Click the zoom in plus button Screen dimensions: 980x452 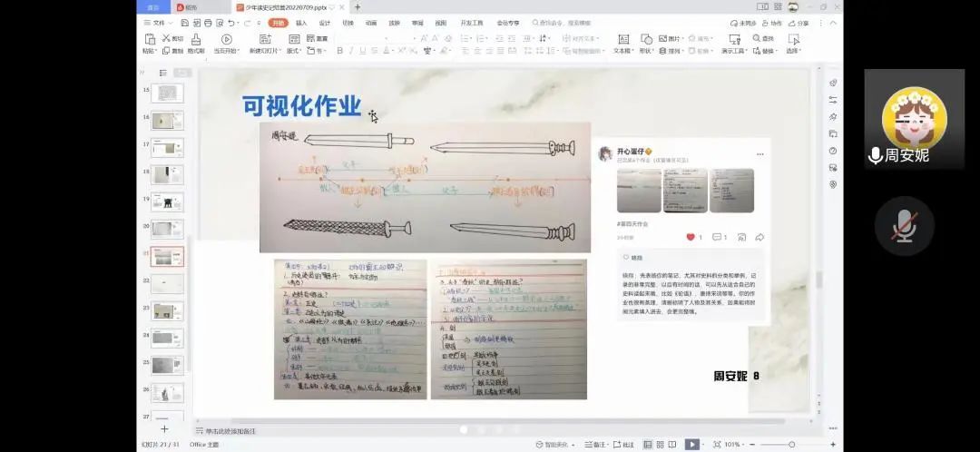pos(833,445)
